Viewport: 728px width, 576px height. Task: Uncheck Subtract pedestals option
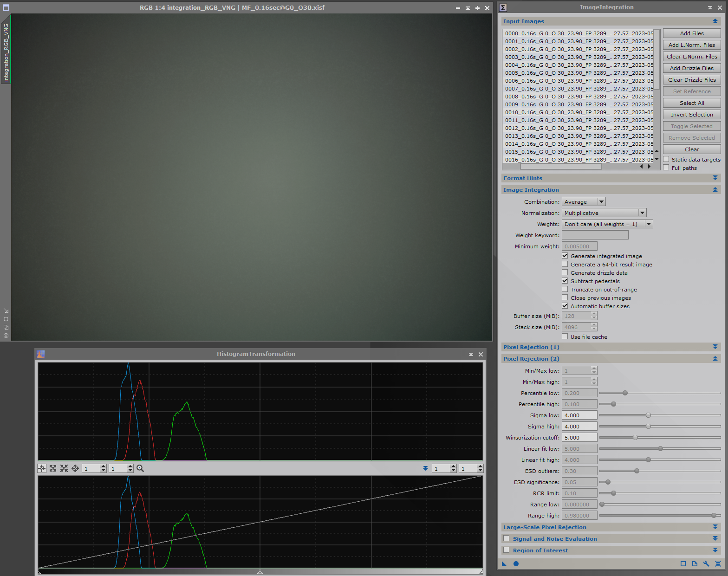pyautogui.click(x=565, y=281)
